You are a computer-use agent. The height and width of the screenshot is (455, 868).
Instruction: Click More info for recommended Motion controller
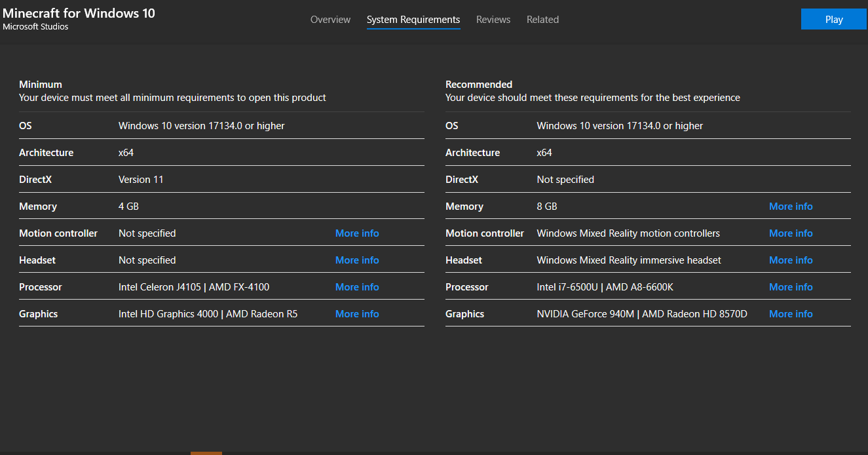791,233
